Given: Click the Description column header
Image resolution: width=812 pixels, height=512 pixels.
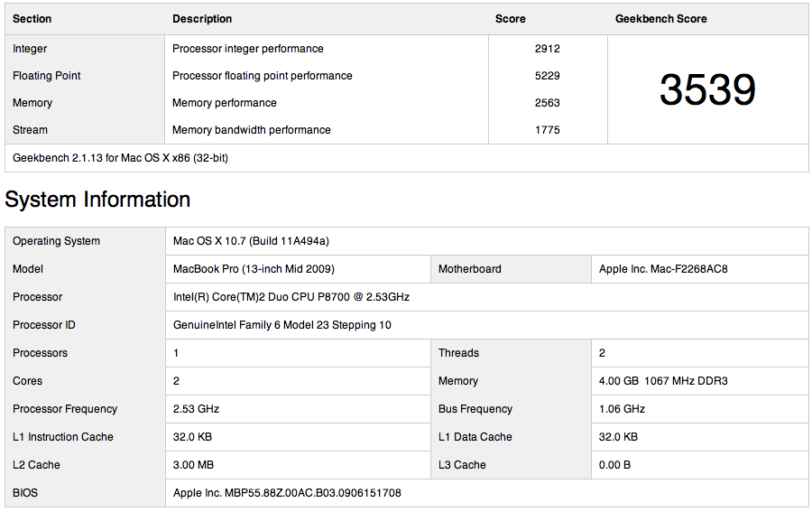Looking at the screenshot, I should [x=202, y=19].
